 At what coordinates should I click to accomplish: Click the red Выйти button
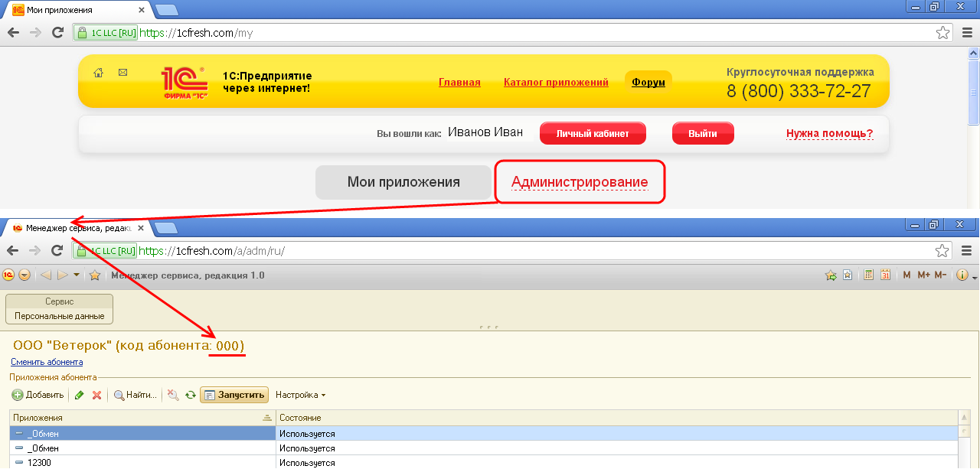[x=702, y=133]
